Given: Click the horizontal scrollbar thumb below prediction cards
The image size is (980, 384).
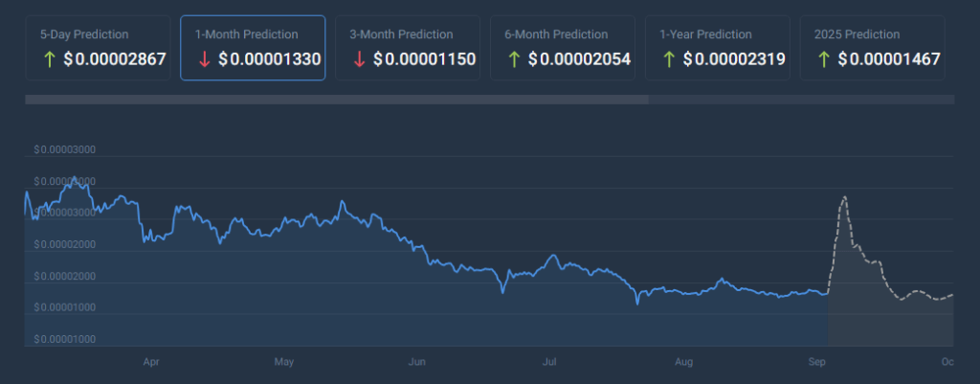Looking at the screenshot, I should click(x=337, y=100).
